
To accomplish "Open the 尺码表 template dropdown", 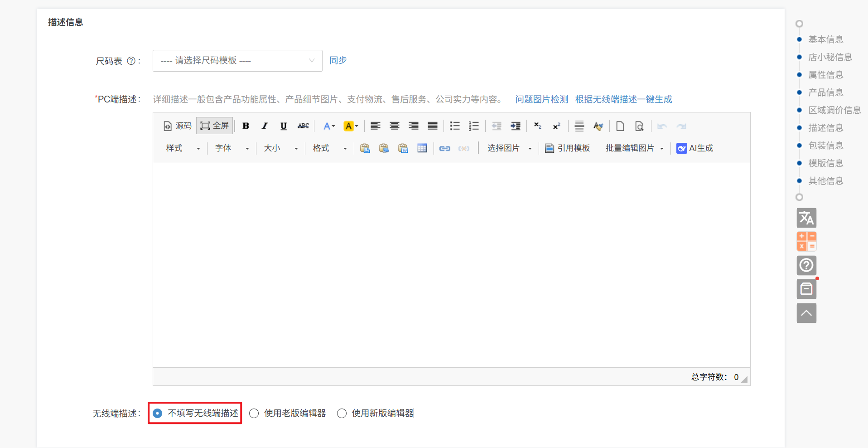I will click(237, 61).
